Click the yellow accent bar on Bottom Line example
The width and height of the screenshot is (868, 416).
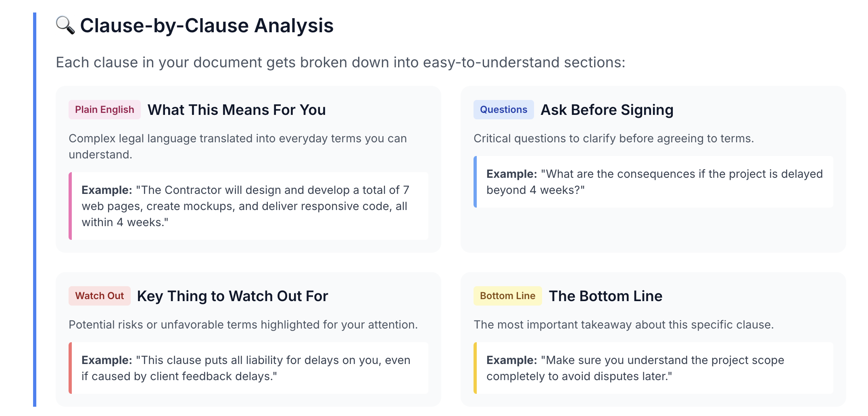tap(475, 368)
